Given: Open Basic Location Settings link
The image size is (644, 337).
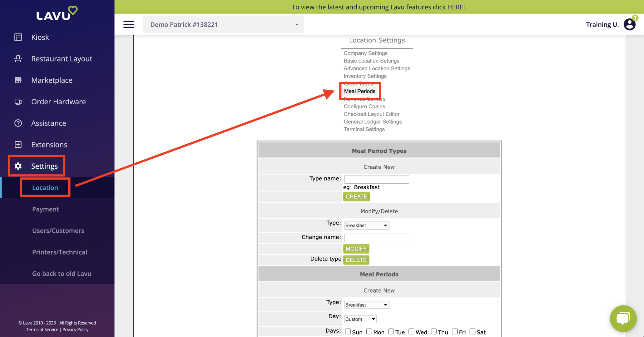Looking at the screenshot, I should 371,61.
